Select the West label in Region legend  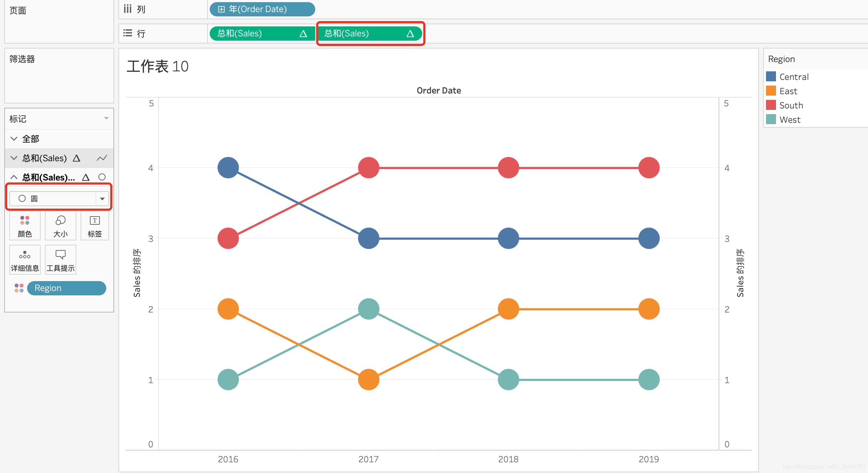pyautogui.click(x=790, y=120)
